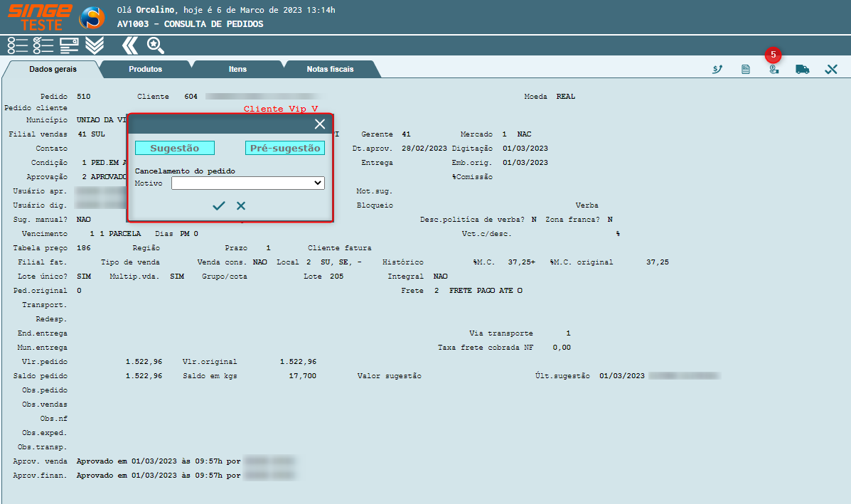
Task: Select the Dados gerais tab
Action: coord(53,70)
